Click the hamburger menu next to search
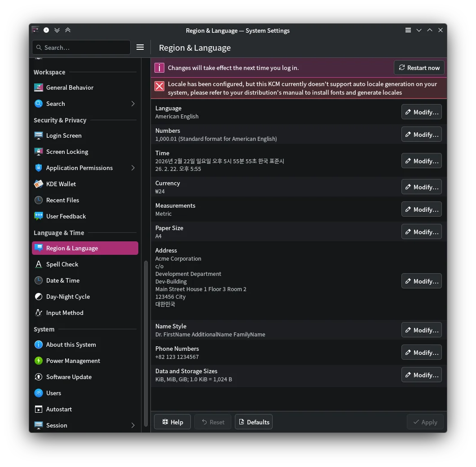The width and height of the screenshot is (476, 467). [x=140, y=47]
